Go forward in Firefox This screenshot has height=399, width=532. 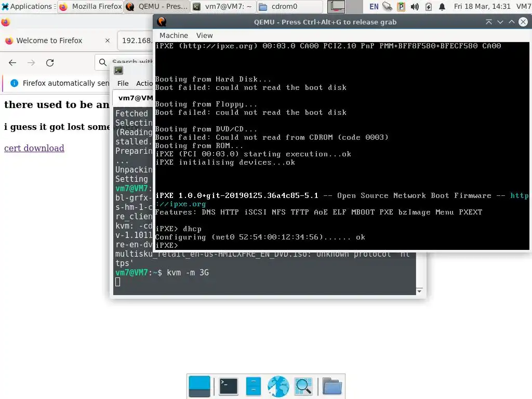[31, 62]
